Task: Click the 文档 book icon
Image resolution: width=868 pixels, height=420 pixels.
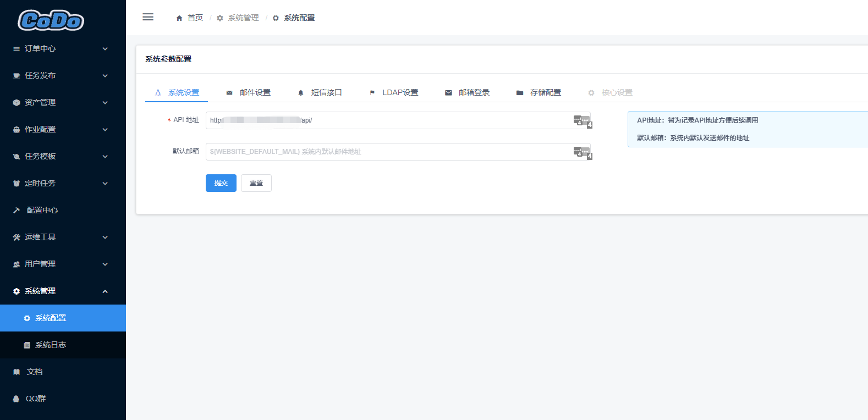Action: point(17,372)
